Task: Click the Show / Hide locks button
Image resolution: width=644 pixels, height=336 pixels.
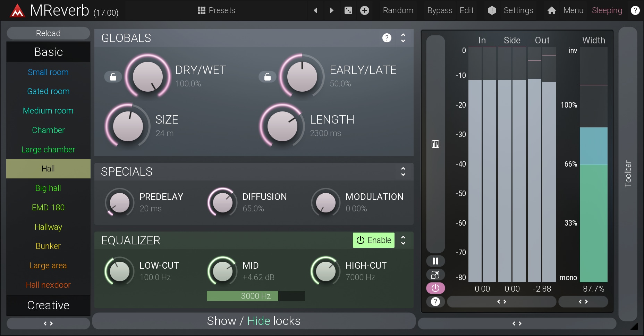Action: [254, 321]
